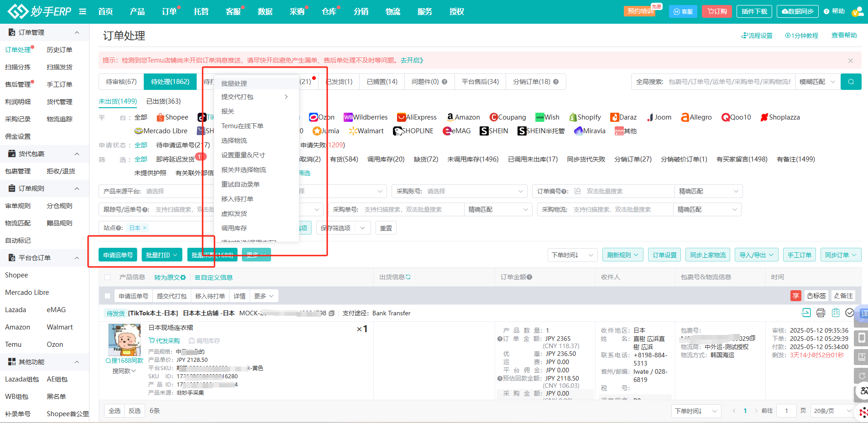Click the print icon on the order row
Image resolution: width=868 pixels, height=423 pixels.
coord(821,313)
